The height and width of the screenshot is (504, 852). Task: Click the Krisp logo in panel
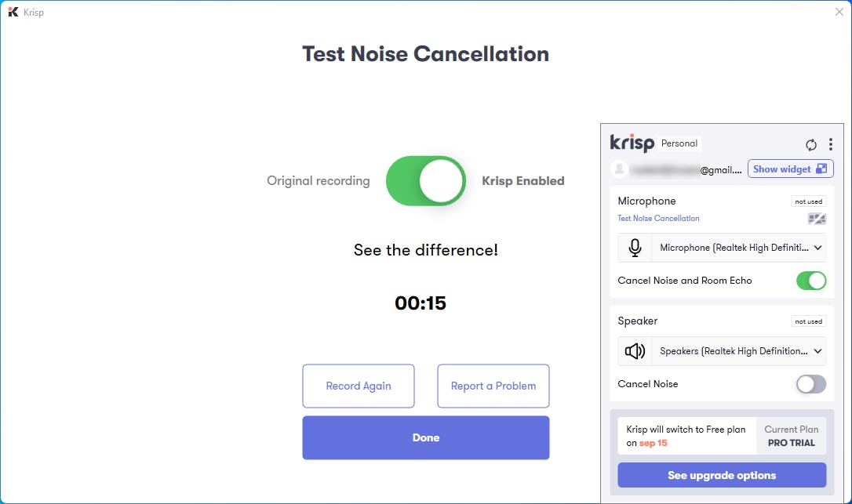tap(632, 143)
